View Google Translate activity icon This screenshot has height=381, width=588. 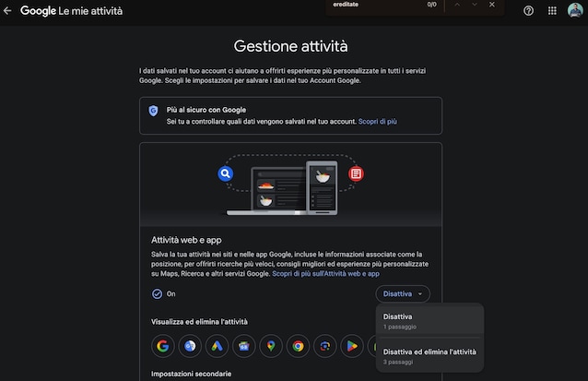click(190, 346)
